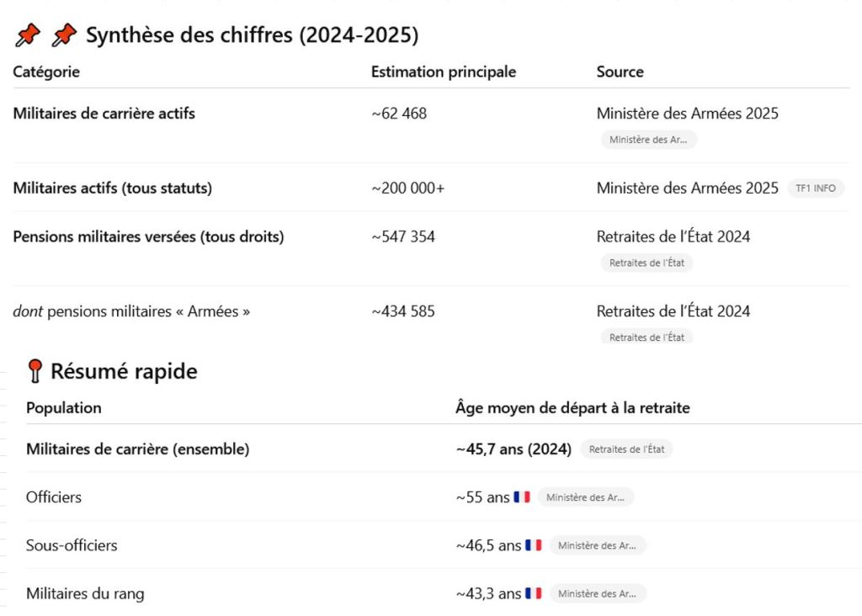Open Ministère des Ar... chip in Militaires du rang row
The image size is (862, 616).
pos(597,593)
